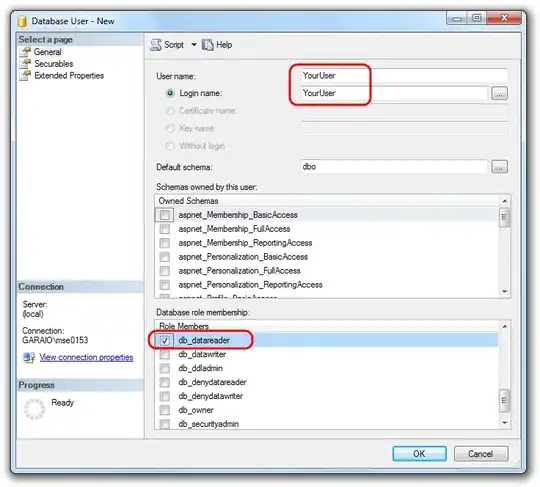Open the Extended Properties page
This screenshot has height=487, width=540.
69,75
